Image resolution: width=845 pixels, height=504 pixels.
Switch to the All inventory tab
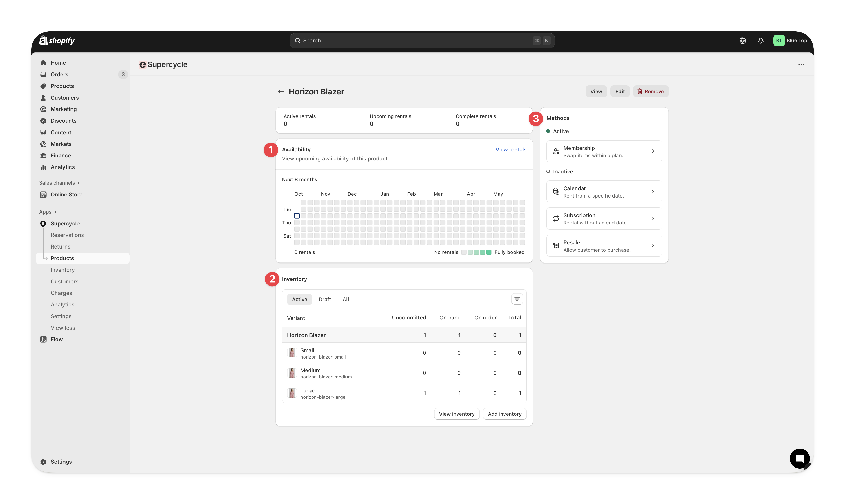(x=345, y=299)
